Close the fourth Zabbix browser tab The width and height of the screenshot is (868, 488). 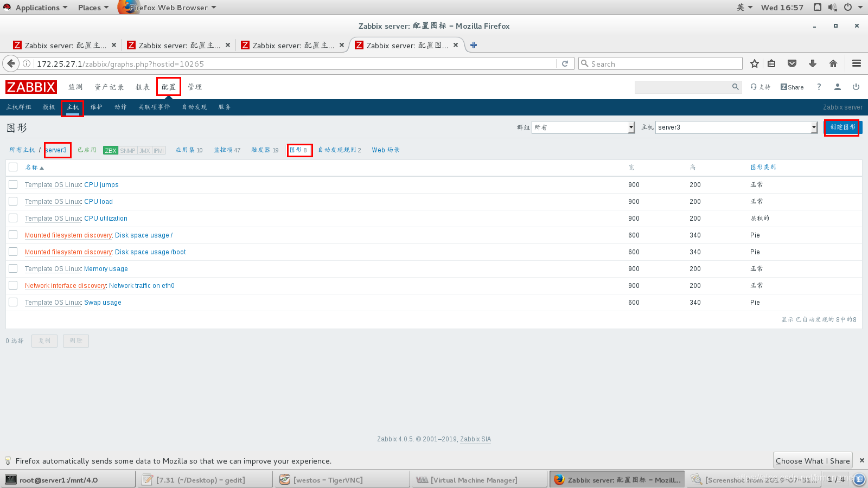456,45
